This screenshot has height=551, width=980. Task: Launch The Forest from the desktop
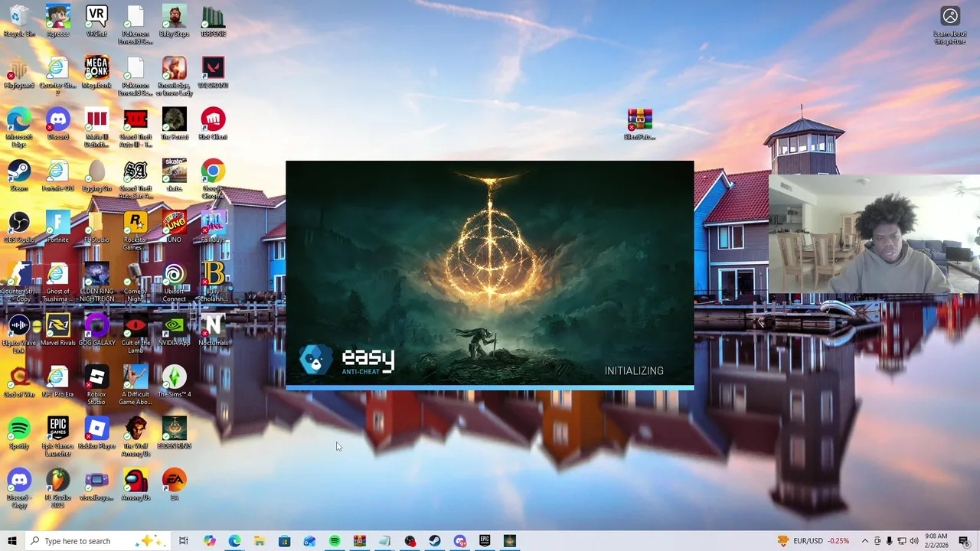click(x=174, y=124)
